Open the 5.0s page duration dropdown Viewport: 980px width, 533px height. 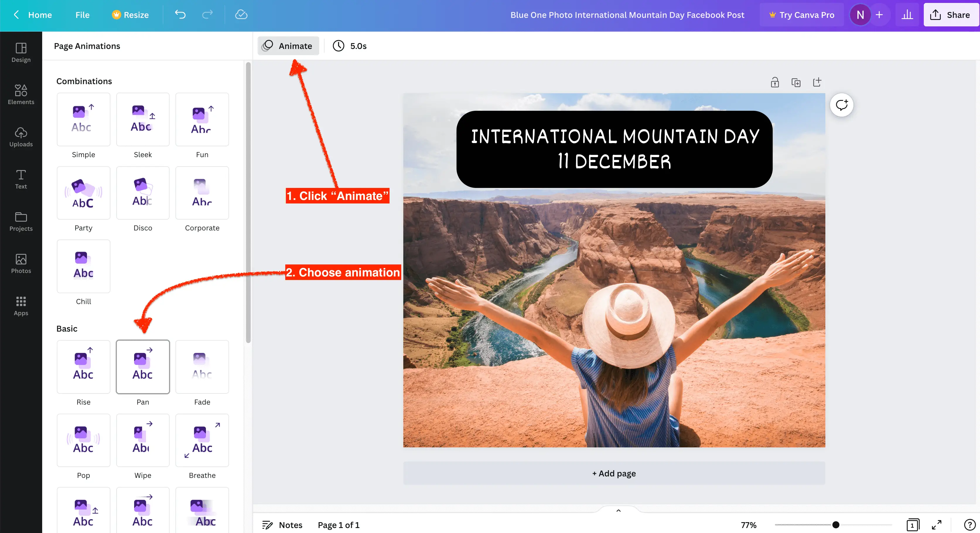coord(350,46)
